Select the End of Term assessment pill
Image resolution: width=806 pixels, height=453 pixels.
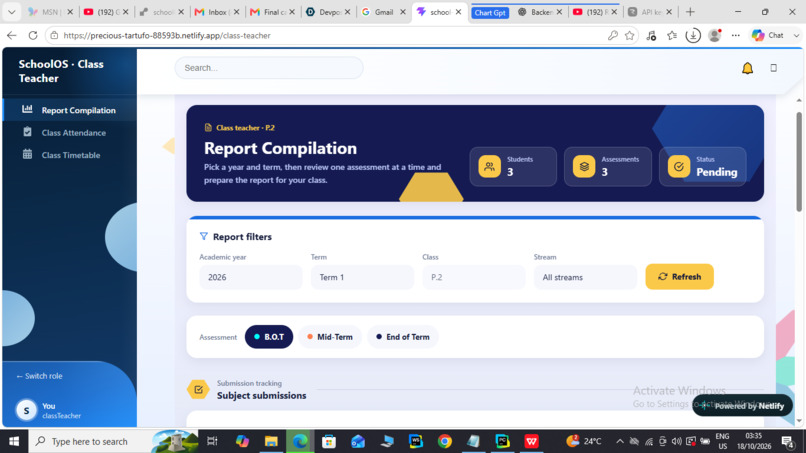tap(402, 337)
